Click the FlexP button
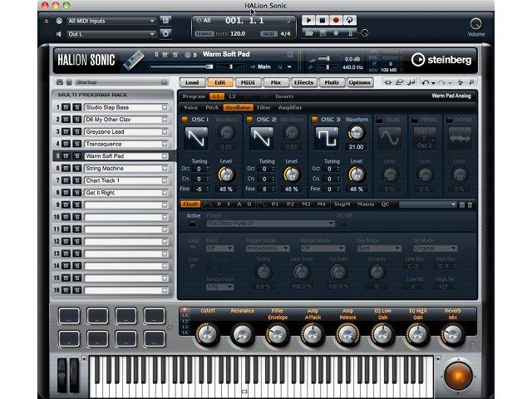 tap(190, 204)
